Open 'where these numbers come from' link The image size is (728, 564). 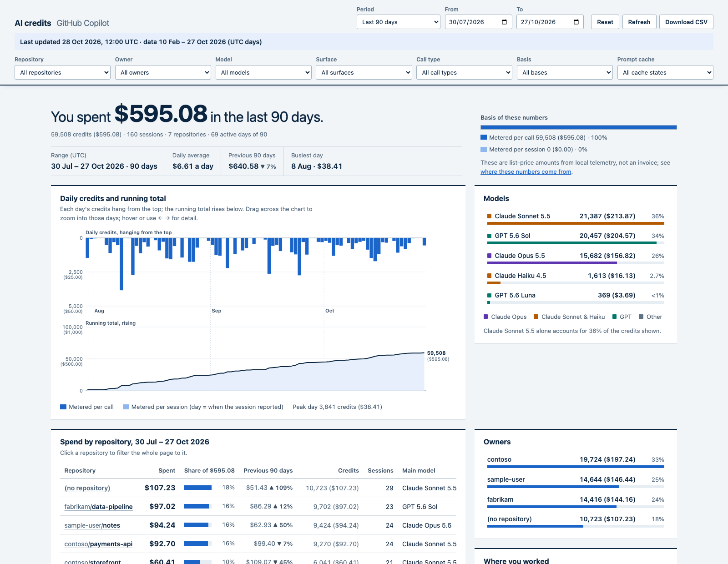526,172
